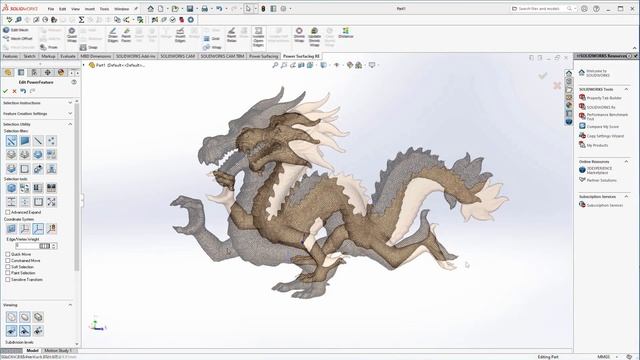Click the Sigma equations icon
640x360 pixels.
click(x=81, y=20)
